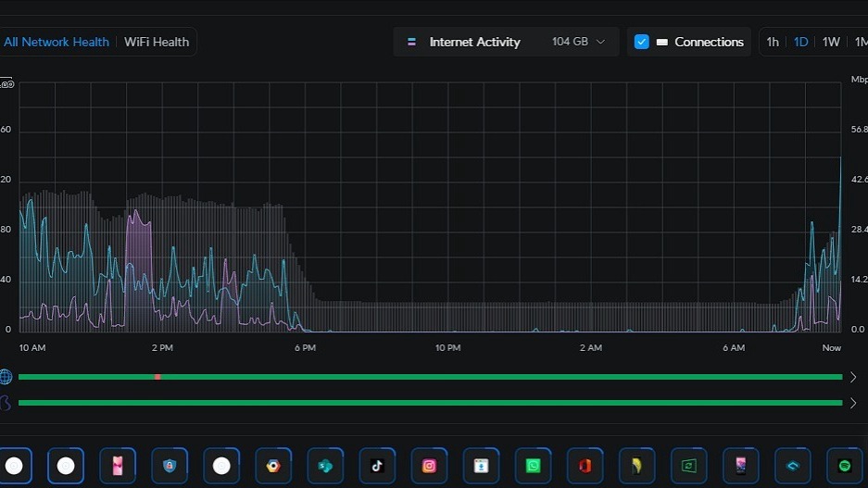This screenshot has width=868, height=488.
Task: Click the Internet Activity legend lines icon
Action: point(411,42)
